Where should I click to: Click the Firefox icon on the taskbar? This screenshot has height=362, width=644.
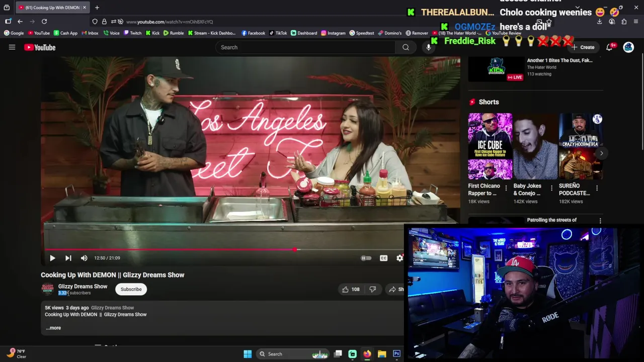pos(367,354)
